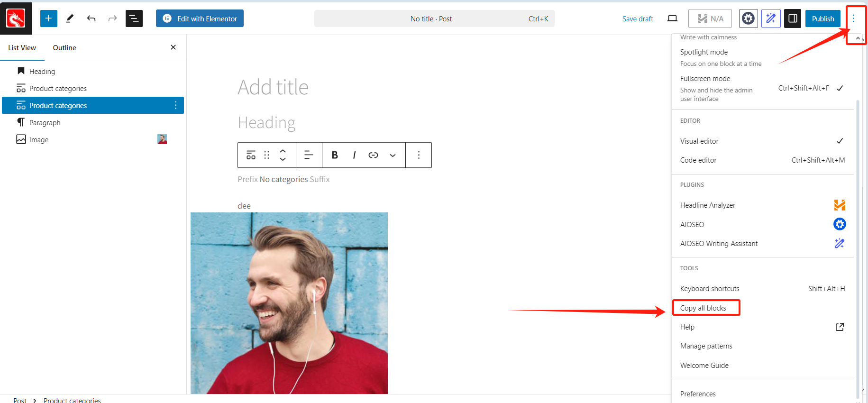Open the block inserter plus button
This screenshot has height=403, width=868.
point(49,18)
